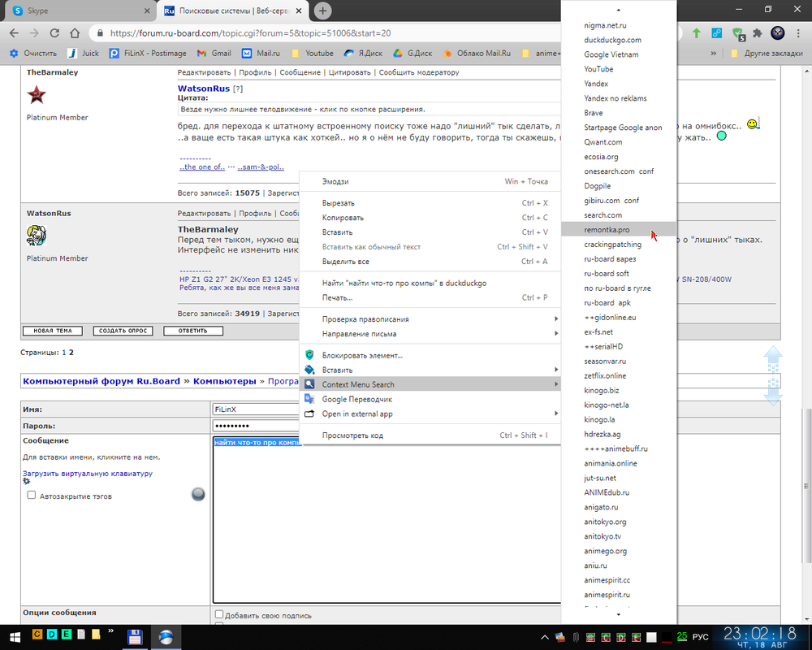Open the browser home page
The width and height of the screenshot is (812, 650).
click(x=75, y=33)
